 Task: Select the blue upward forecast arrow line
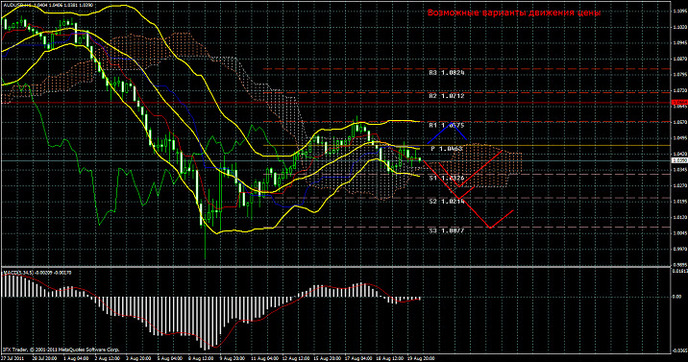[x=447, y=133]
